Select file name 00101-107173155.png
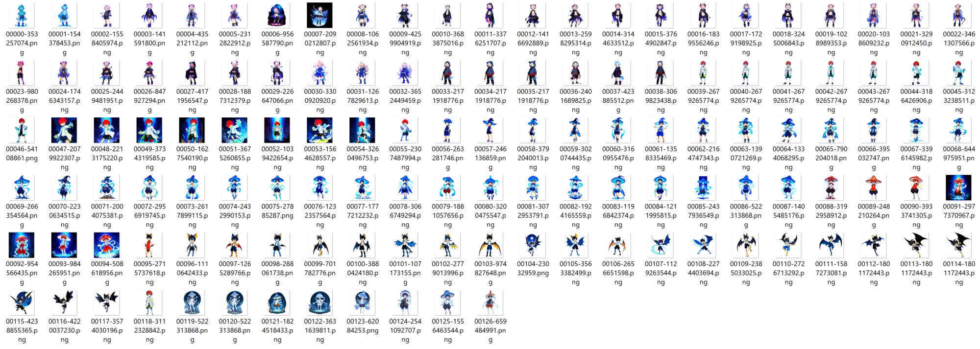Screen dimensions: 980x349 pos(405,273)
